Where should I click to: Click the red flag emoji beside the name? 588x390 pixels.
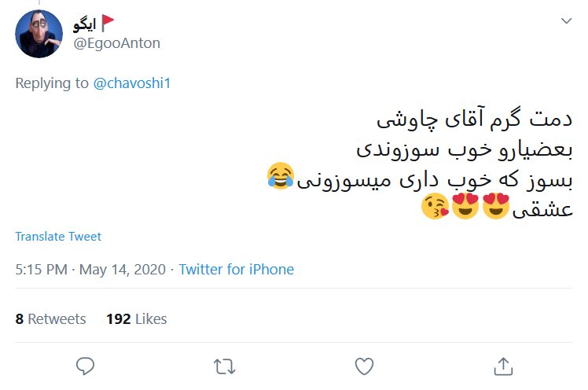point(110,24)
